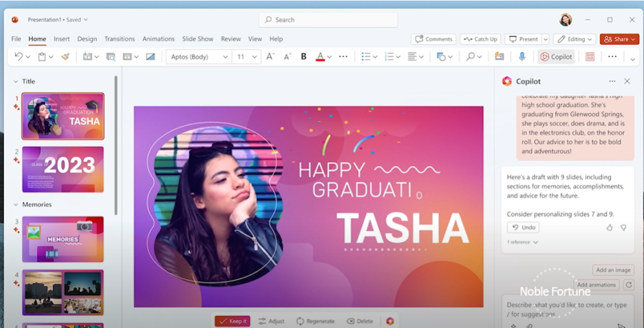This screenshot has width=644, height=328.
Task: Click the slide Layout icon
Action: [x=127, y=57]
